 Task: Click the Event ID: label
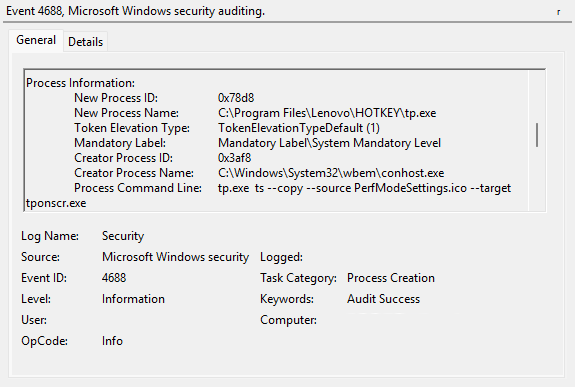44,278
